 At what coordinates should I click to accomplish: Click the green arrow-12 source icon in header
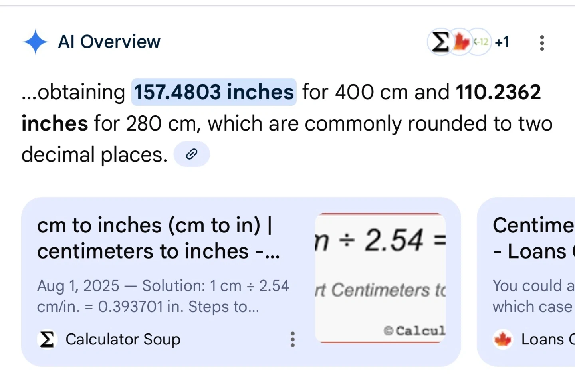(480, 42)
